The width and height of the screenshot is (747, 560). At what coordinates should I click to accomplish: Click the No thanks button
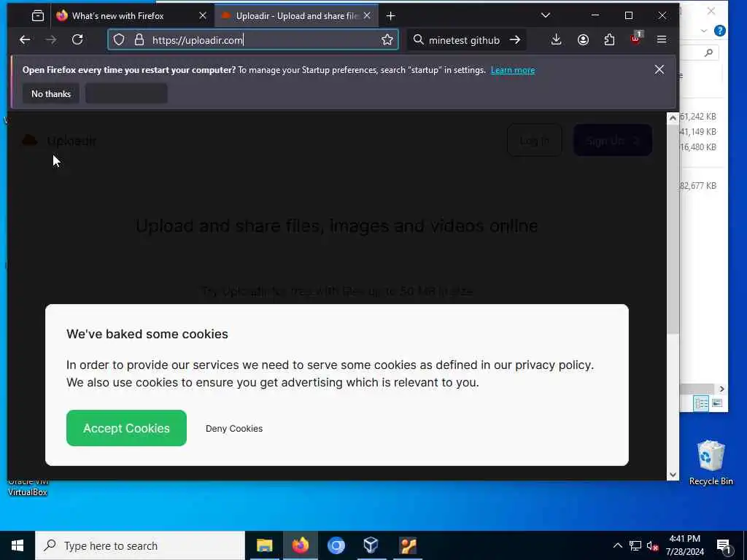click(51, 94)
